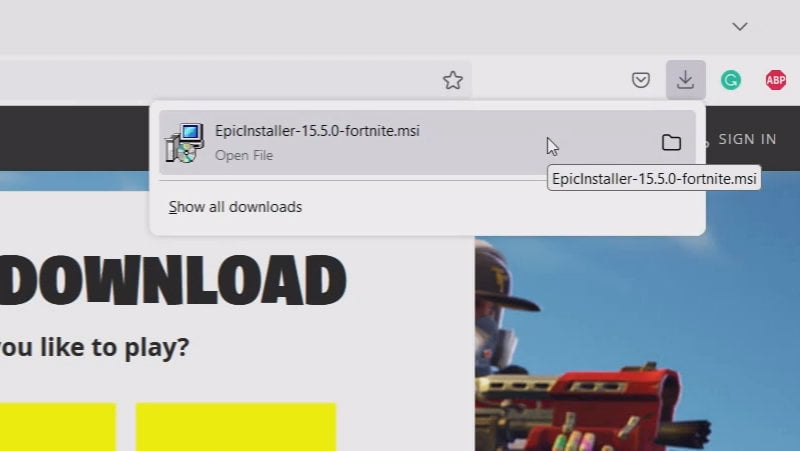
Task: Click the left yellow platform button
Action: [58, 427]
